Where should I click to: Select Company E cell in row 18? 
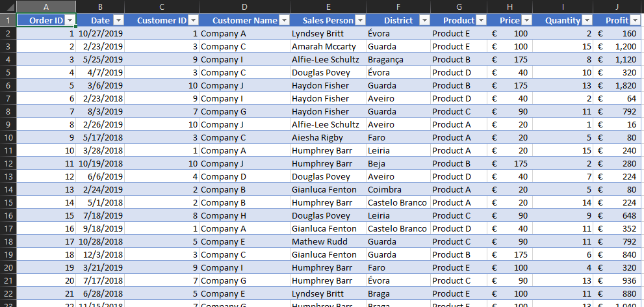pos(245,241)
